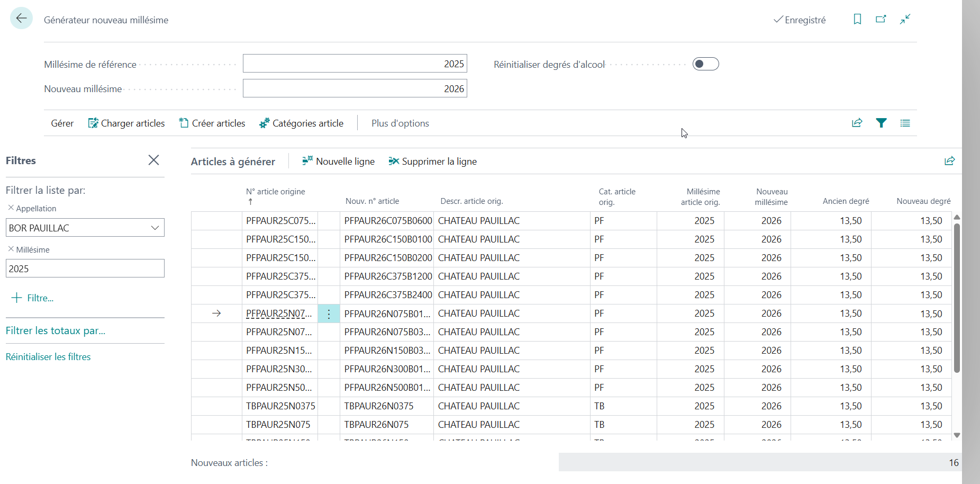Viewport: 980px width, 484px height.
Task: Click share icon in Articles à générer
Action: (x=950, y=161)
